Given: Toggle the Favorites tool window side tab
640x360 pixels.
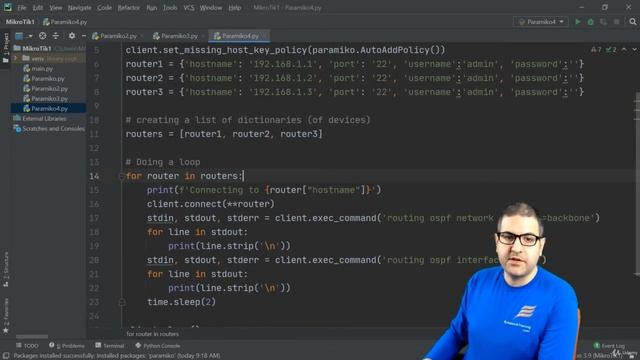Looking at the screenshot, I should pyautogui.click(x=6, y=316).
